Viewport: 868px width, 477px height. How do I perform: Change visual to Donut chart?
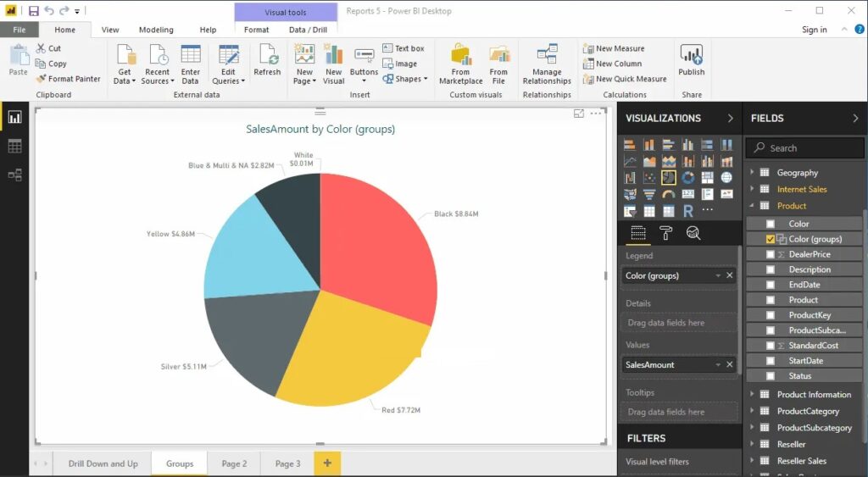tap(688, 178)
